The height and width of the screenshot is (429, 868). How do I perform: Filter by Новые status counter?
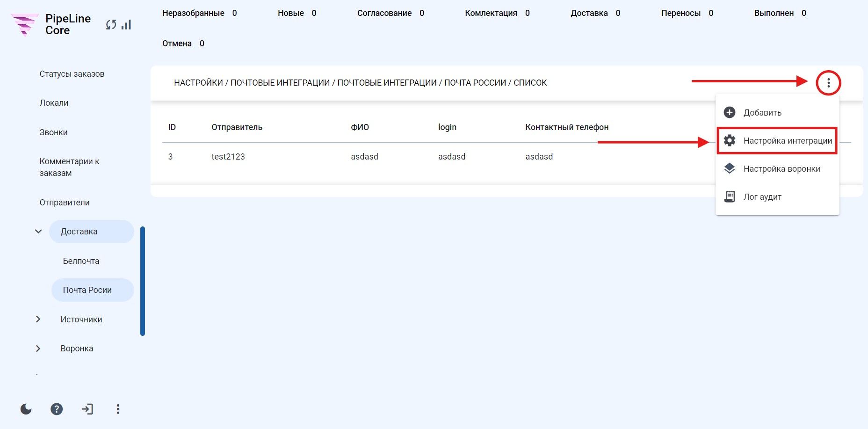coord(297,13)
